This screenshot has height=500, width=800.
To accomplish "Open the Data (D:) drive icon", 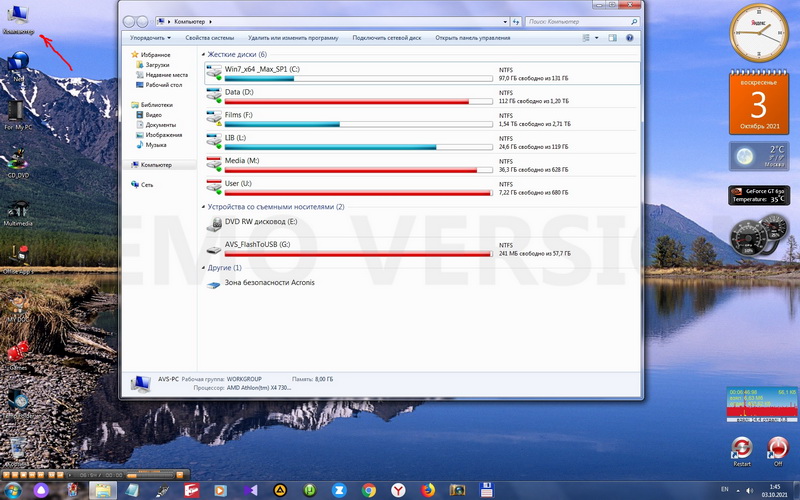I will [x=214, y=95].
